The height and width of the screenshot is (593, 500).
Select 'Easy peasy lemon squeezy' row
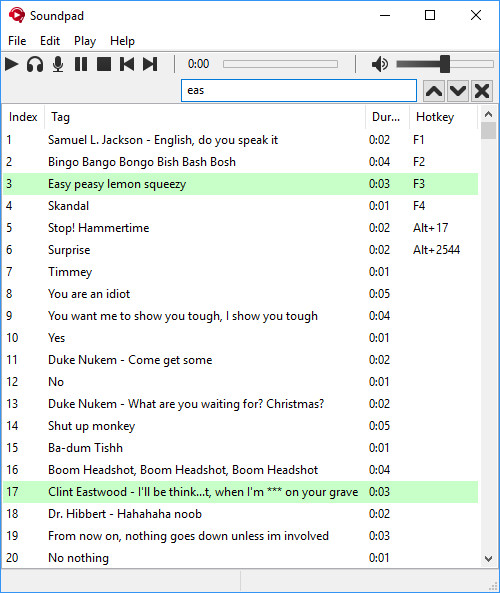coord(241,184)
